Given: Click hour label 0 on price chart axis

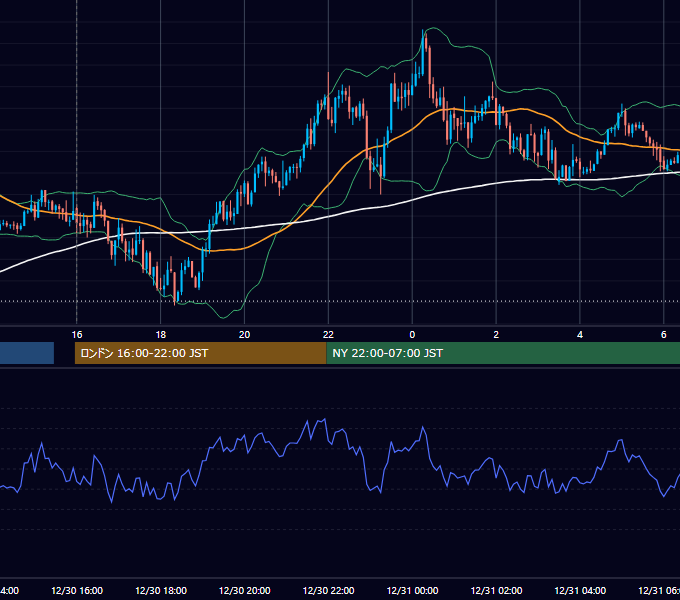Looking at the screenshot, I should pos(412,334).
